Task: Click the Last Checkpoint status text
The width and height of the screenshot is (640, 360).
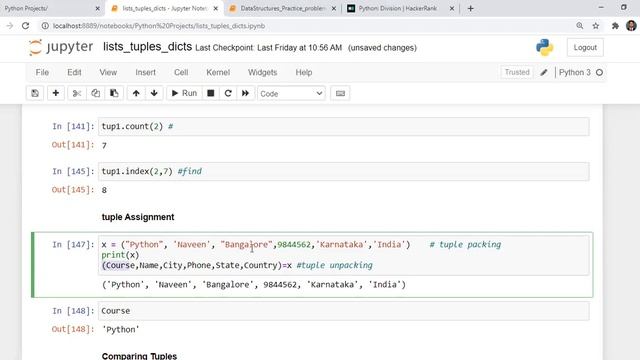Action: 269,48
